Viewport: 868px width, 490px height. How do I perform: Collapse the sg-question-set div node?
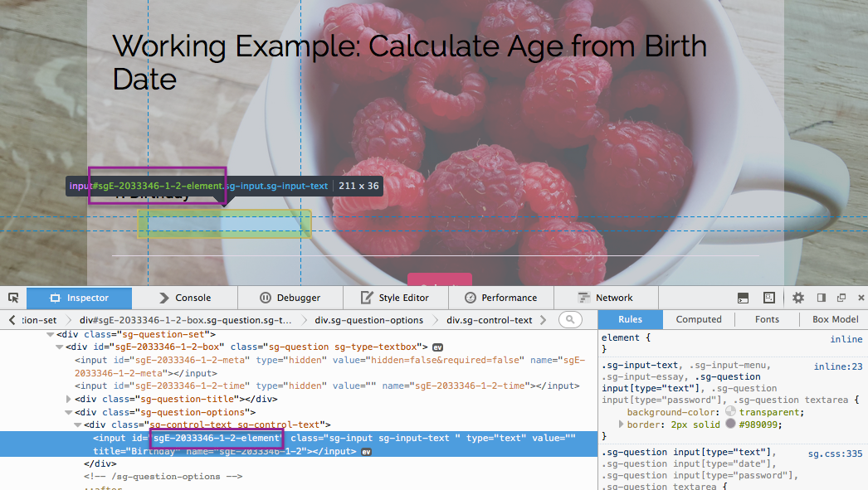pos(50,335)
